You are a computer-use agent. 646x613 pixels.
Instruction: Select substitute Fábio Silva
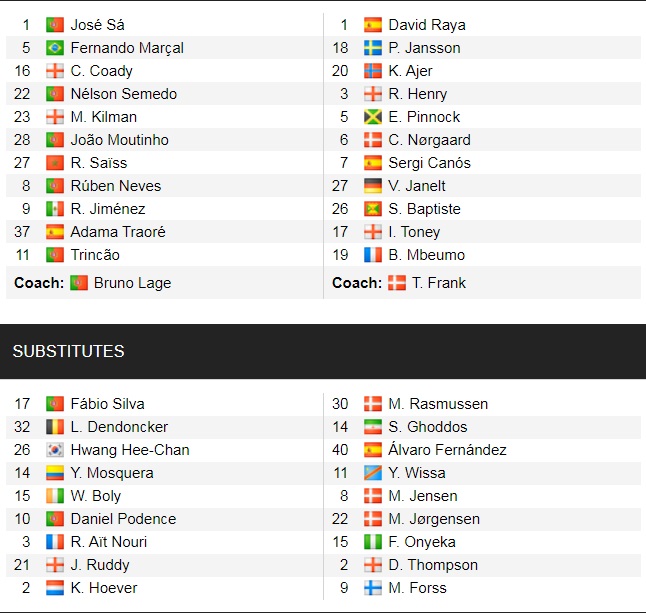107,404
